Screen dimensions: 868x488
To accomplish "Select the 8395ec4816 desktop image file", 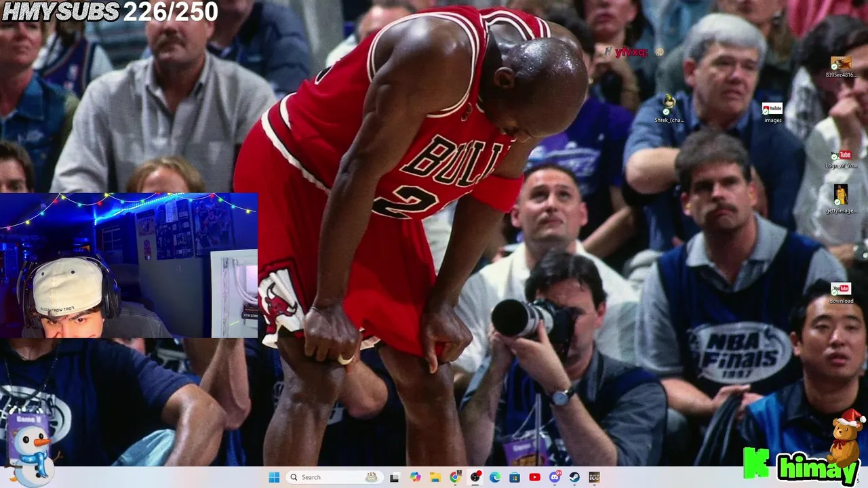I will click(841, 67).
